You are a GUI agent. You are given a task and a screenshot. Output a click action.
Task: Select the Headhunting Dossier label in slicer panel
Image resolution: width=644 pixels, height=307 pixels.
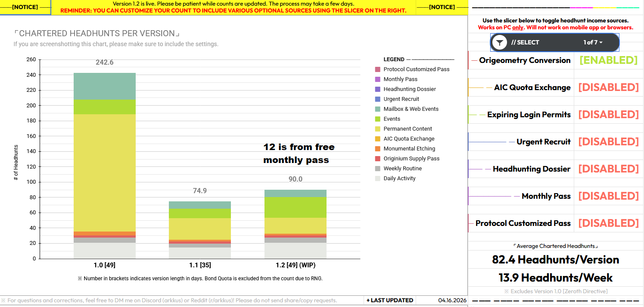[x=532, y=169]
